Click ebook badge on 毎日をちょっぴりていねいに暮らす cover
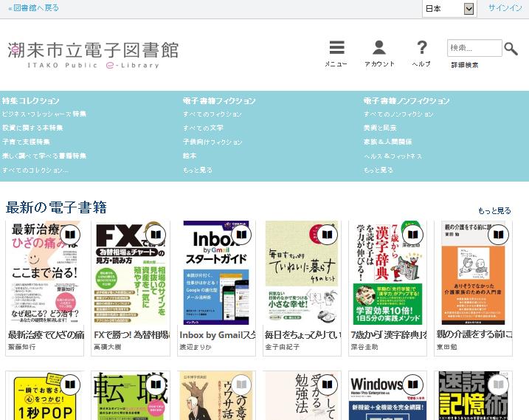This screenshot has height=420, width=529. (327, 234)
